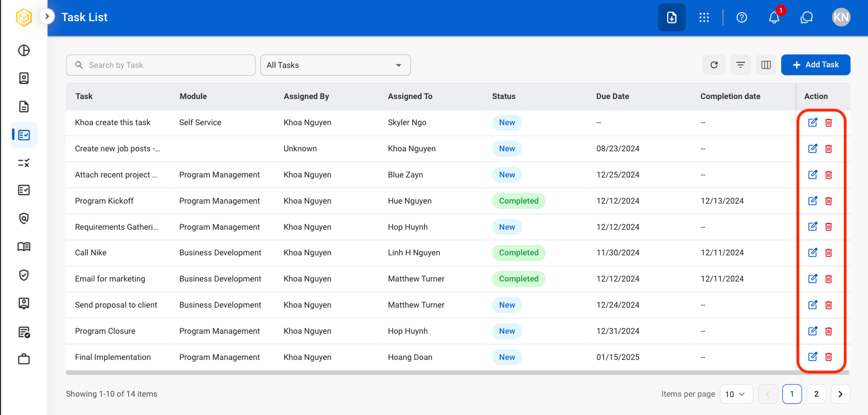The image size is (868, 415).
Task: Open the open book sidebar icon
Action: pos(24,246)
